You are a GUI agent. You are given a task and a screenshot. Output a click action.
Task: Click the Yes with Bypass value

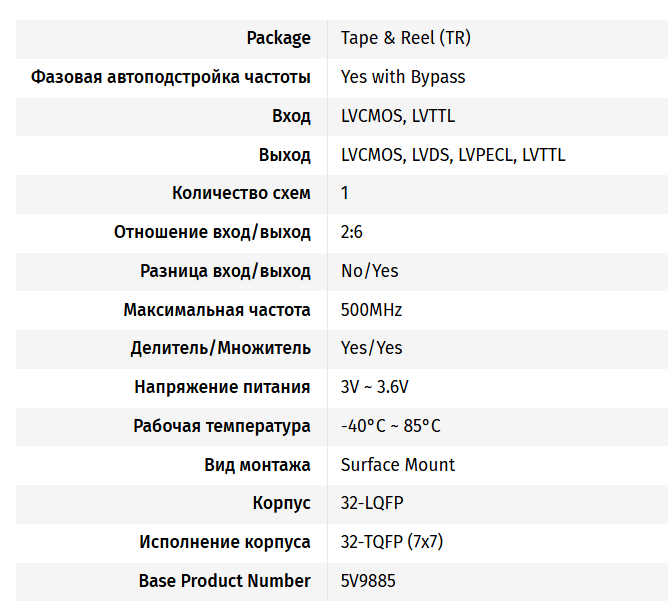pyautogui.click(x=403, y=77)
